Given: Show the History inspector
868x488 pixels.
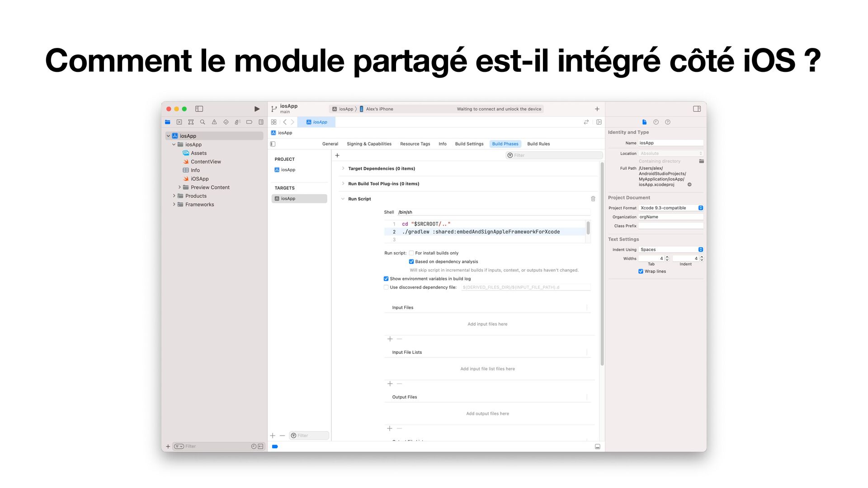Looking at the screenshot, I should point(656,122).
